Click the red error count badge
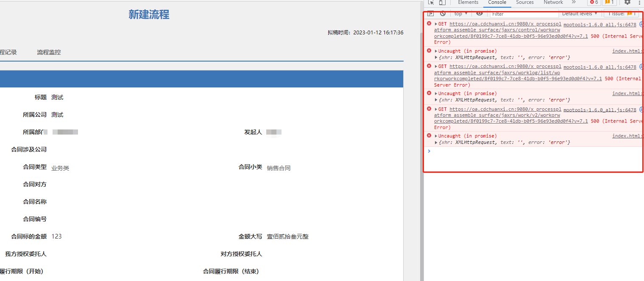 pos(593,3)
